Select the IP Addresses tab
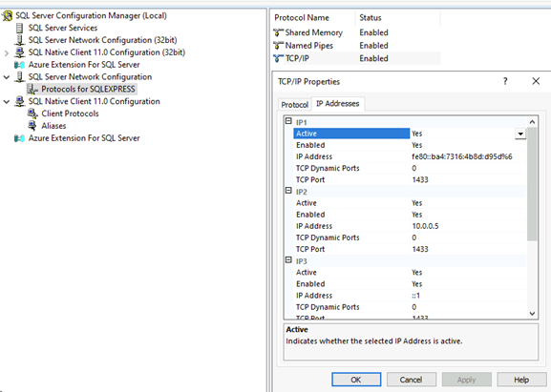Image resolution: width=551 pixels, height=392 pixels. [338, 104]
